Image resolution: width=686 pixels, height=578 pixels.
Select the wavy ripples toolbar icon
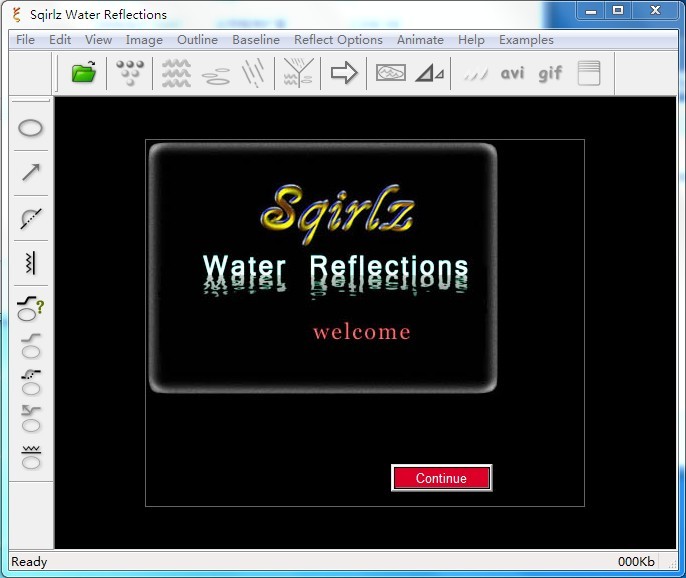[x=176, y=73]
